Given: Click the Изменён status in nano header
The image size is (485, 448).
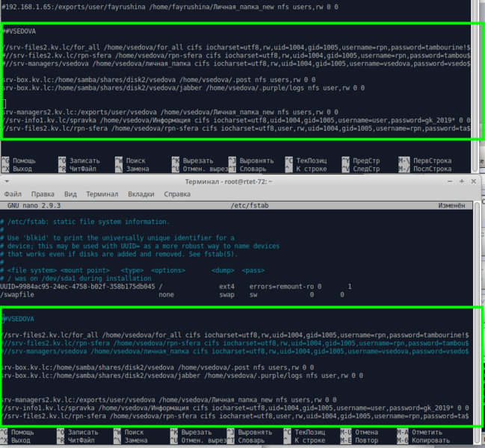Looking at the screenshot, I should click(451, 205).
